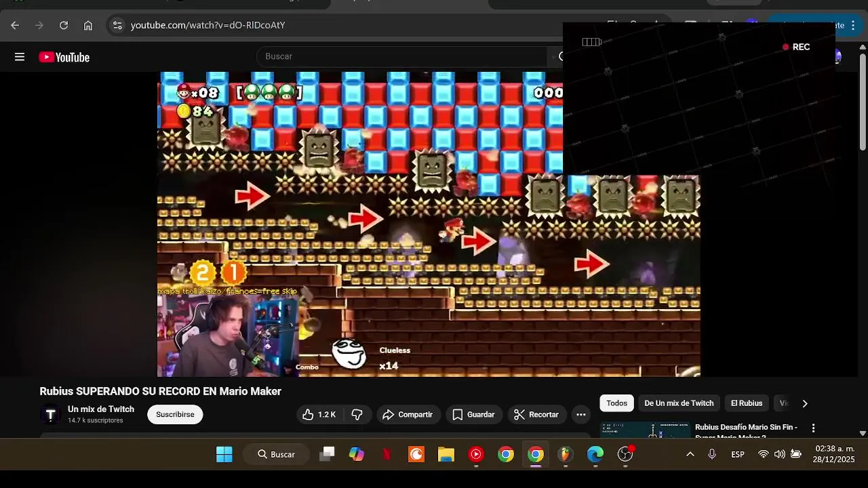Open volume control speaker icon in tray

tap(780, 454)
